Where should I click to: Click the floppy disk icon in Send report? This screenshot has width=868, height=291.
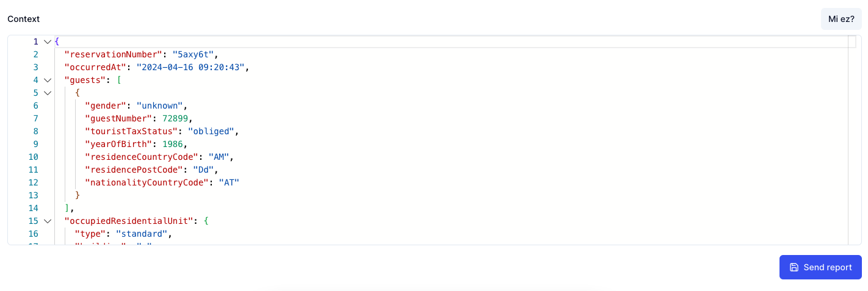pyautogui.click(x=794, y=267)
